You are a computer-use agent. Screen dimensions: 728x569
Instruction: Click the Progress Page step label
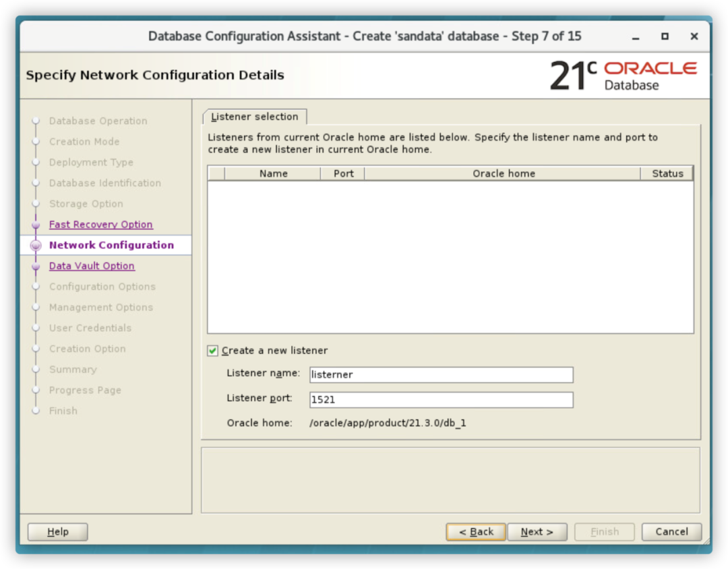click(x=85, y=390)
